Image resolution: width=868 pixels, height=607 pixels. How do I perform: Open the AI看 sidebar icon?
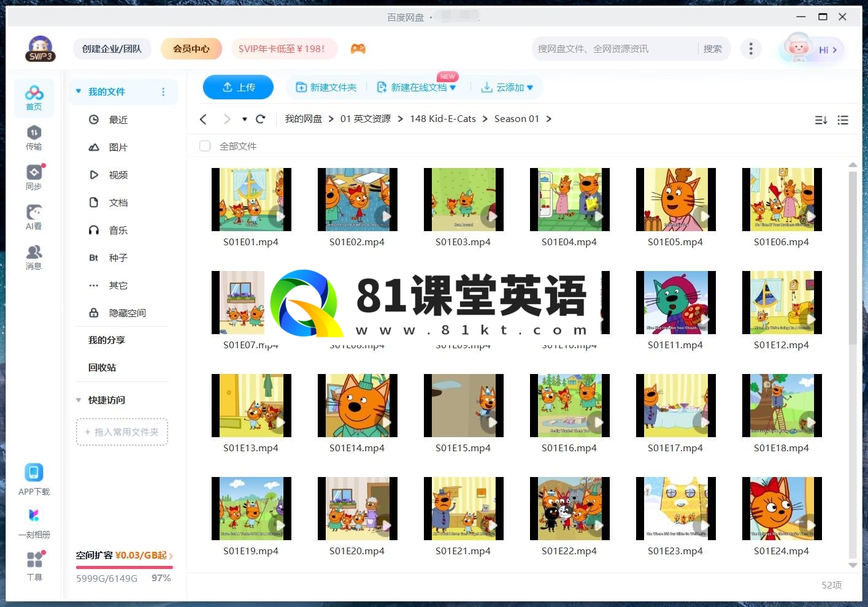tap(34, 217)
